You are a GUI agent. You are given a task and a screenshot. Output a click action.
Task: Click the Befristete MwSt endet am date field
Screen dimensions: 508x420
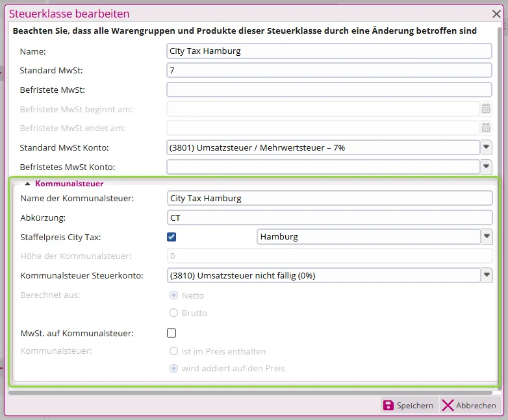pos(324,128)
